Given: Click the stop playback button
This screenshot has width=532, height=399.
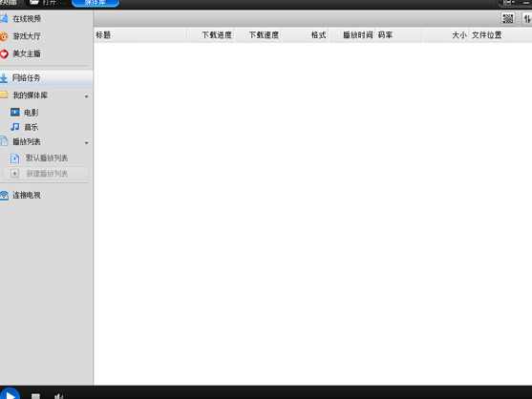Looking at the screenshot, I should (x=35, y=396).
